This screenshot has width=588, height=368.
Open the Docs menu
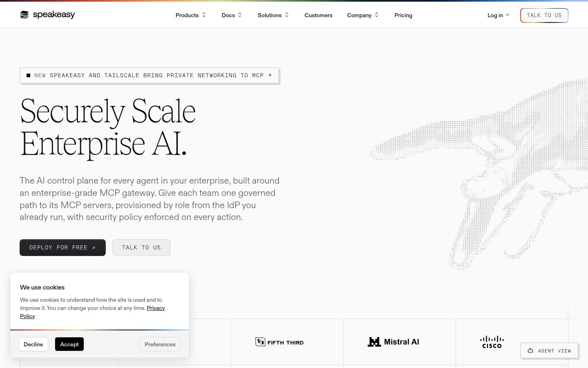click(x=232, y=15)
